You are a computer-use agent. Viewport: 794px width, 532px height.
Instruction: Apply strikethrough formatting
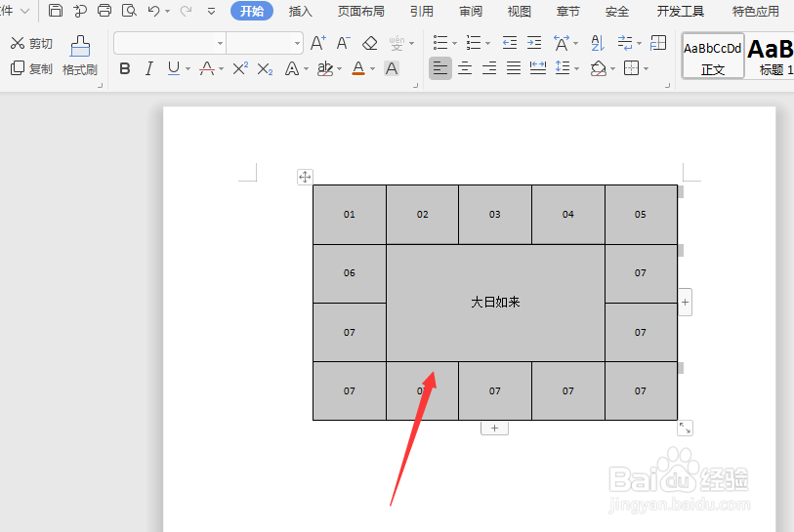point(207,68)
